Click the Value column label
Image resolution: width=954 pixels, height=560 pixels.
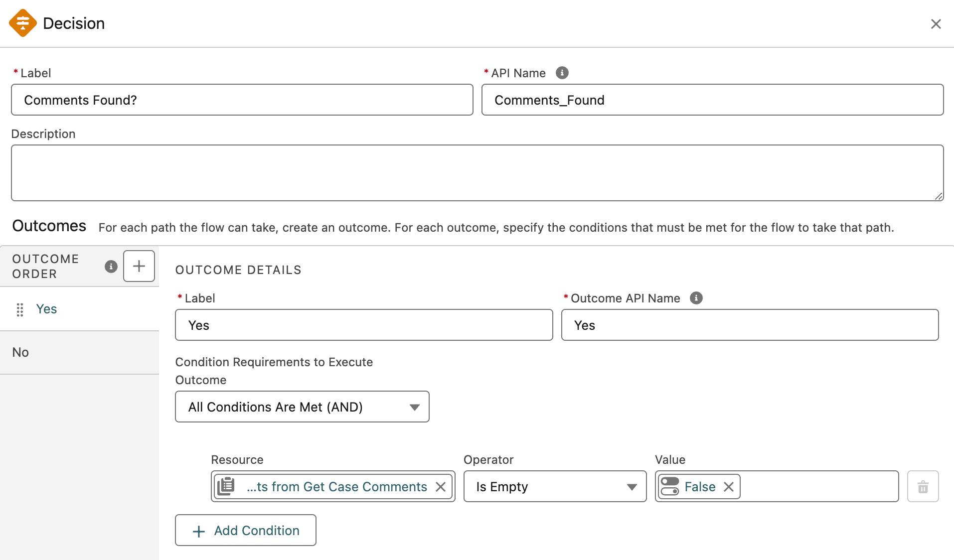[x=670, y=459]
